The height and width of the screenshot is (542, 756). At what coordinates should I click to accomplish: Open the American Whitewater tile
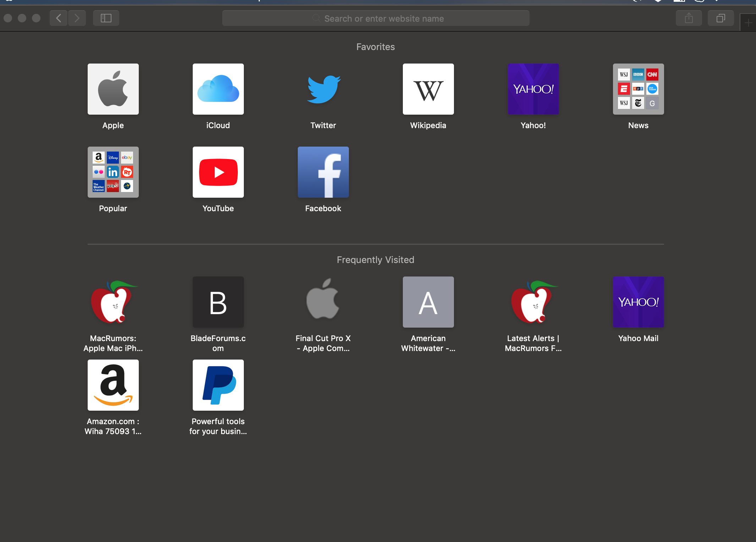(x=428, y=302)
